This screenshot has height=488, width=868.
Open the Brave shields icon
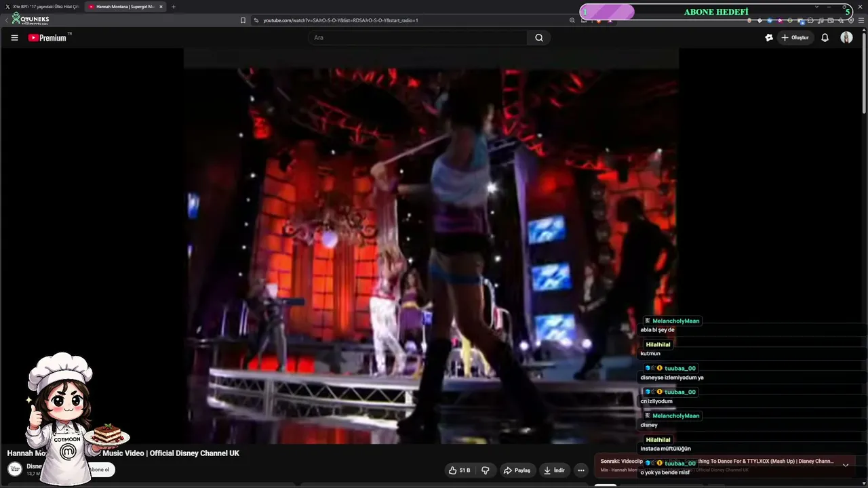[598, 20]
